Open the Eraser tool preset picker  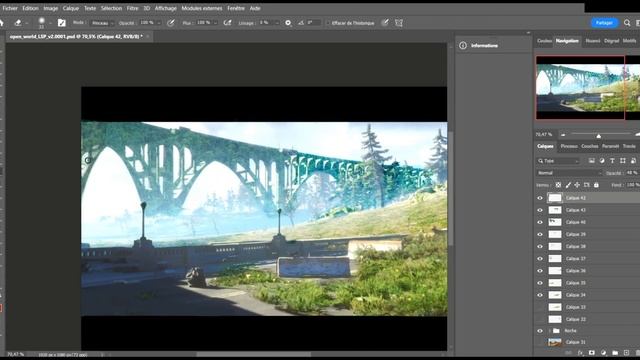26,23
